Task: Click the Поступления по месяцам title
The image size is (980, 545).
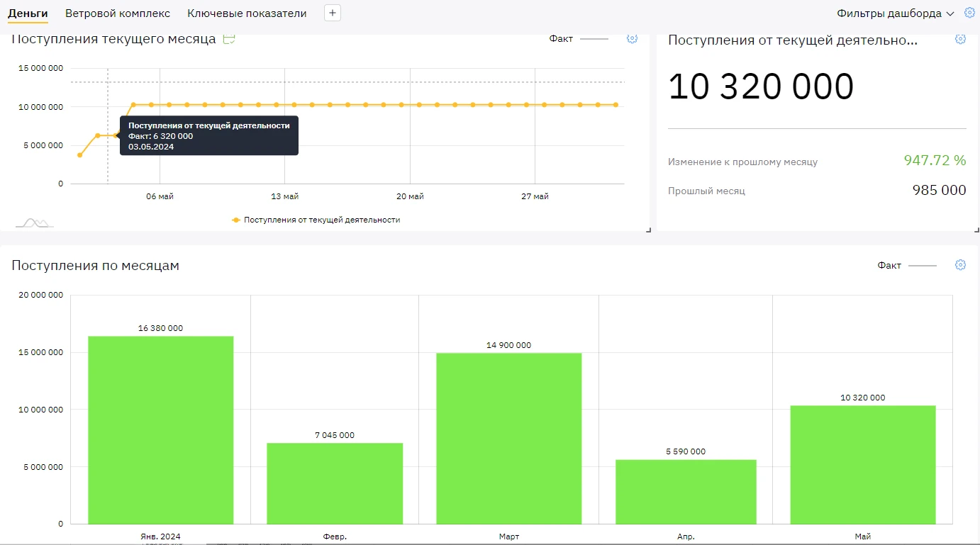Action: [96, 266]
